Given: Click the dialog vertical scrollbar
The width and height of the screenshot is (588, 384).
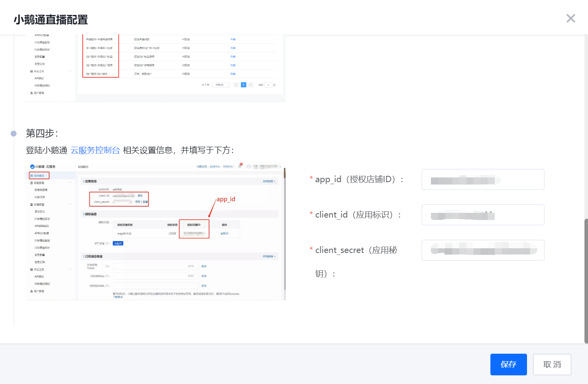Looking at the screenshot, I should click(586, 281).
